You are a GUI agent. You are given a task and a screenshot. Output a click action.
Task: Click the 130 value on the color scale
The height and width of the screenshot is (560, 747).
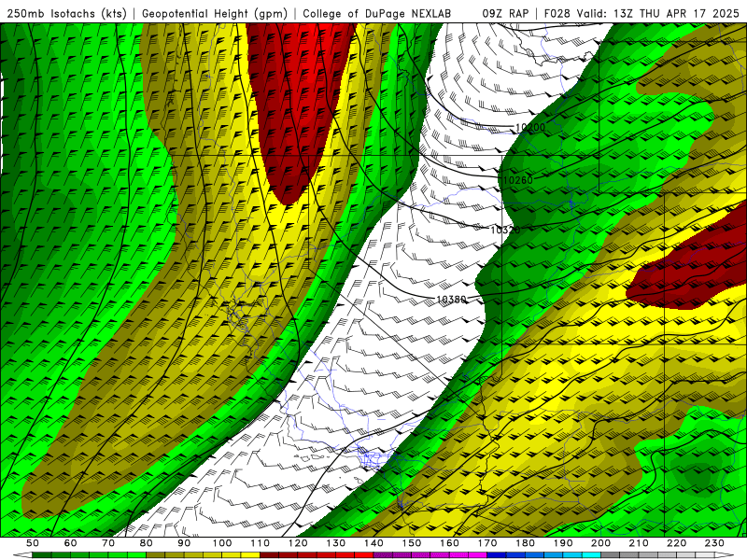coord(336,543)
